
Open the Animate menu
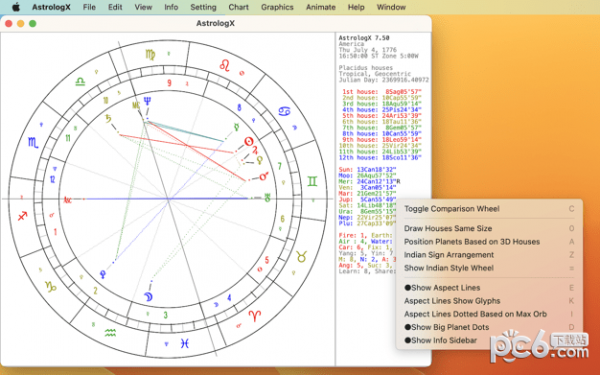321,7
